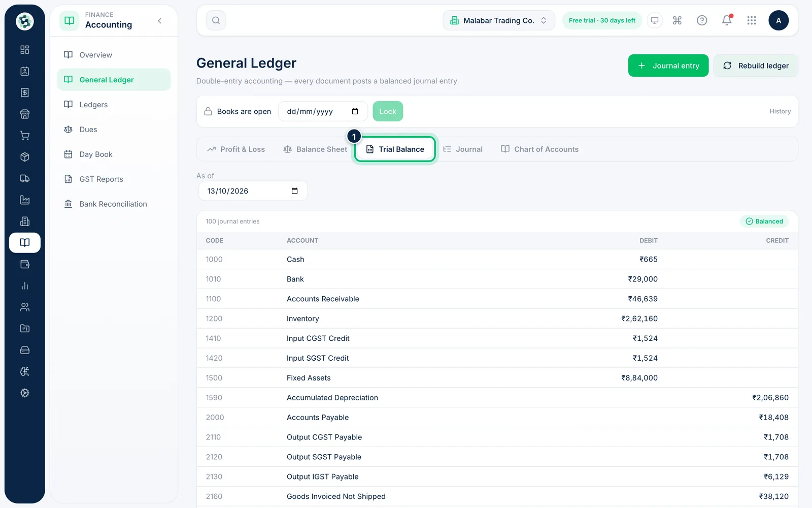Viewport: 812px width, 508px height.
Task: Collapse the Accounting panel with the chevron
Action: coord(160,21)
